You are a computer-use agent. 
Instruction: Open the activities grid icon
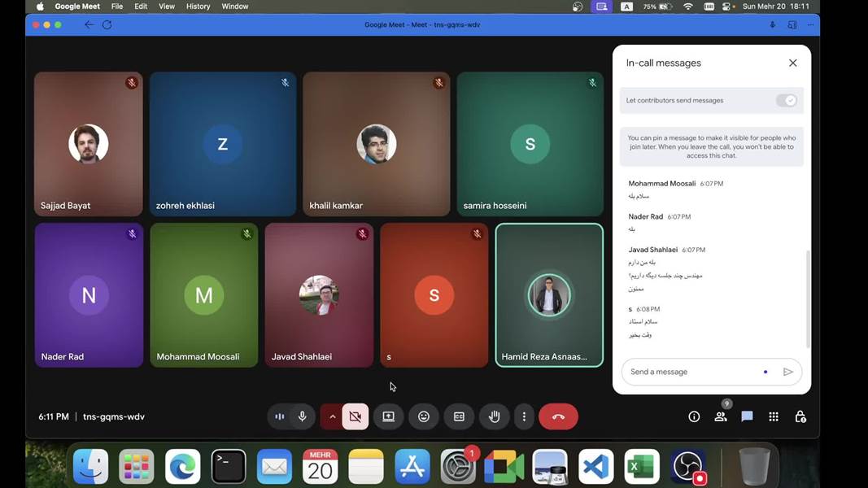point(774,416)
